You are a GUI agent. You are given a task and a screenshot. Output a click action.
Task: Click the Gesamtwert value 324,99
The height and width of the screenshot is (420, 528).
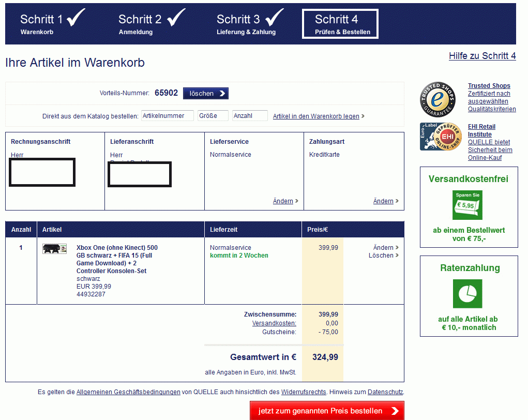[x=325, y=357]
